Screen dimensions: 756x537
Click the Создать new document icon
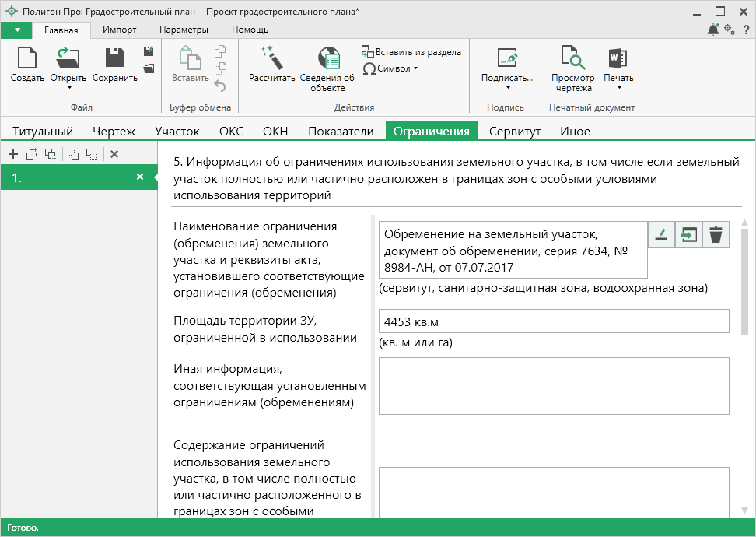tap(27, 59)
